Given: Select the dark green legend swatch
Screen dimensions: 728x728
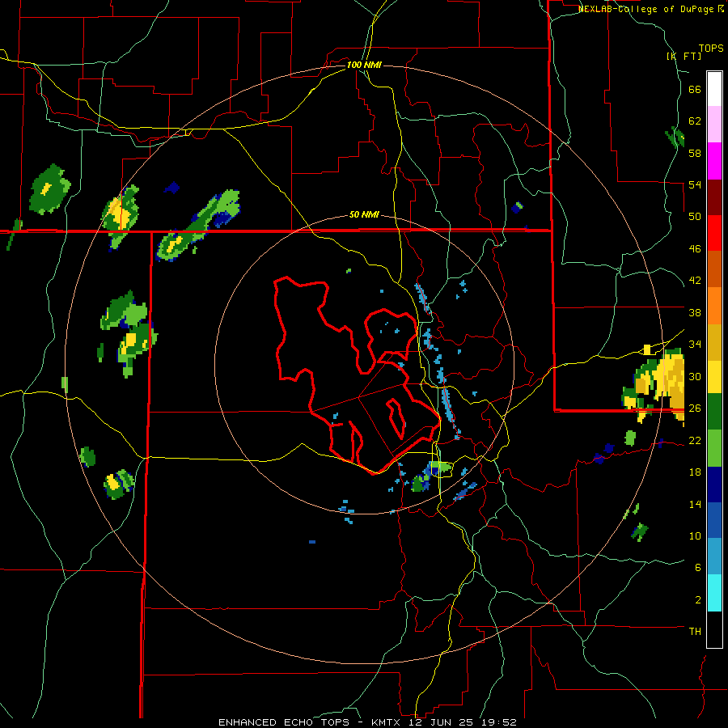Looking at the screenshot, I should click(714, 412).
